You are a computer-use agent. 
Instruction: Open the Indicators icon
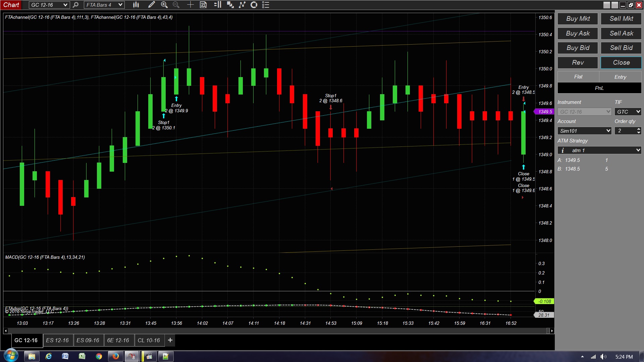click(x=230, y=5)
